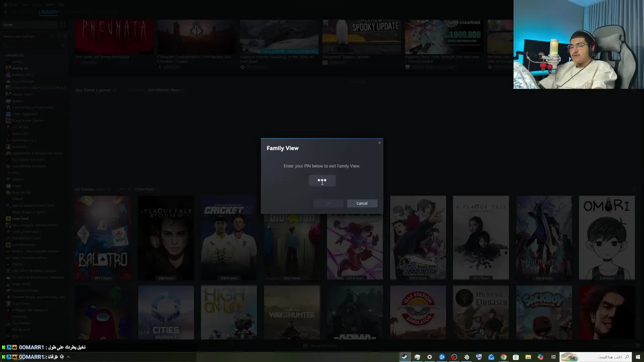Close the Family View dialog with X
The width and height of the screenshot is (644, 362).
click(x=379, y=143)
